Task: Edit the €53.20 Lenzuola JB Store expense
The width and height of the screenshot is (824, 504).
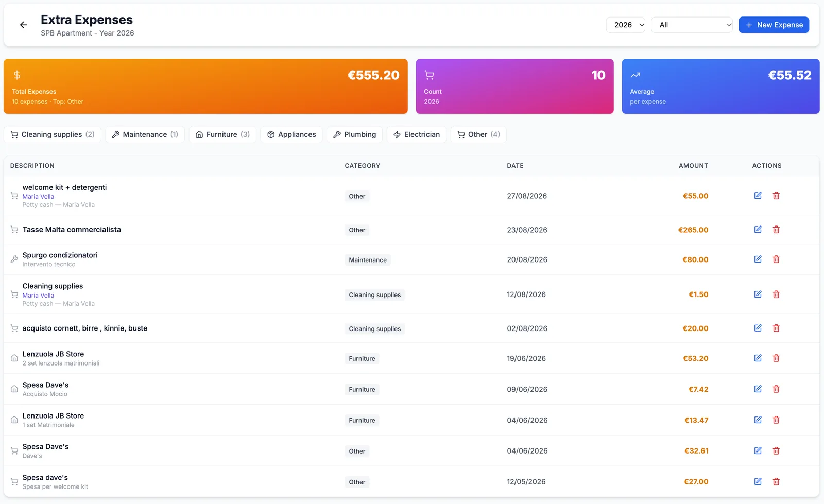Action: (x=758, y=358)
